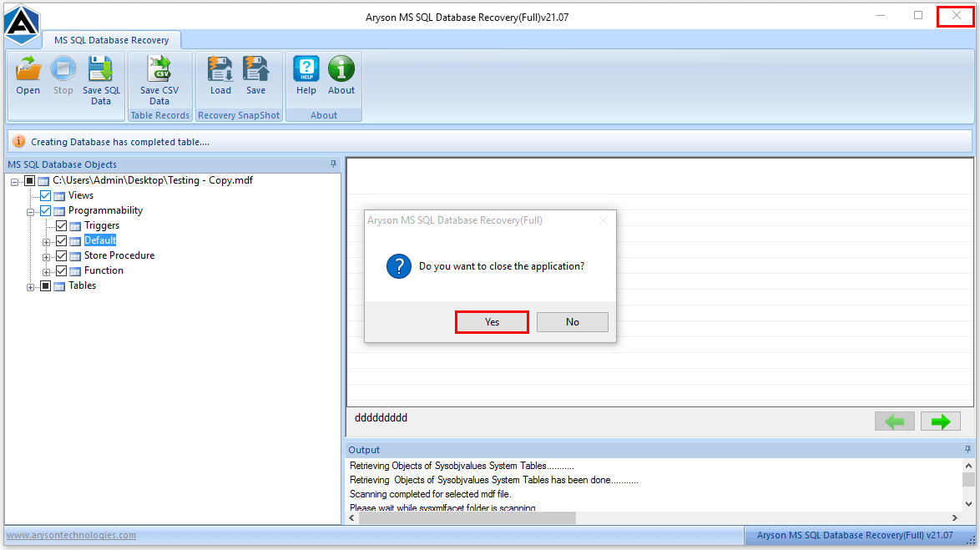Select the Store Procedure tree item
This screenshot has height=550, width=980.
(x=119, y=255)
